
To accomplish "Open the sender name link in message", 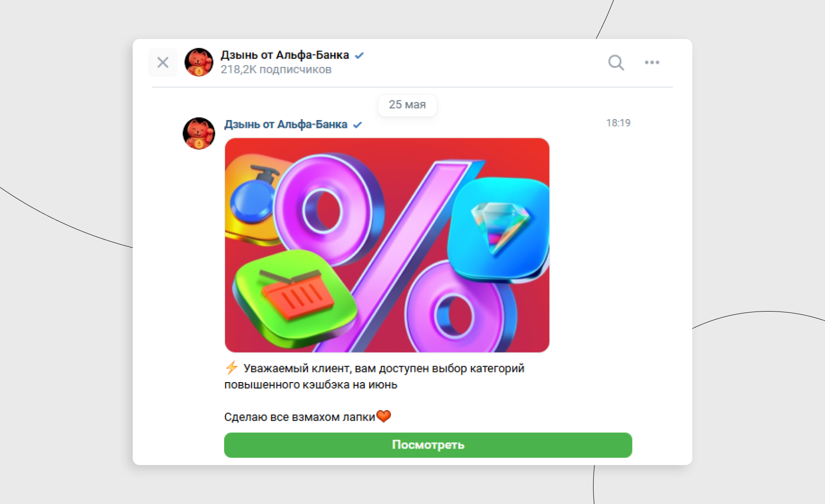I will (x=286, y=125).
